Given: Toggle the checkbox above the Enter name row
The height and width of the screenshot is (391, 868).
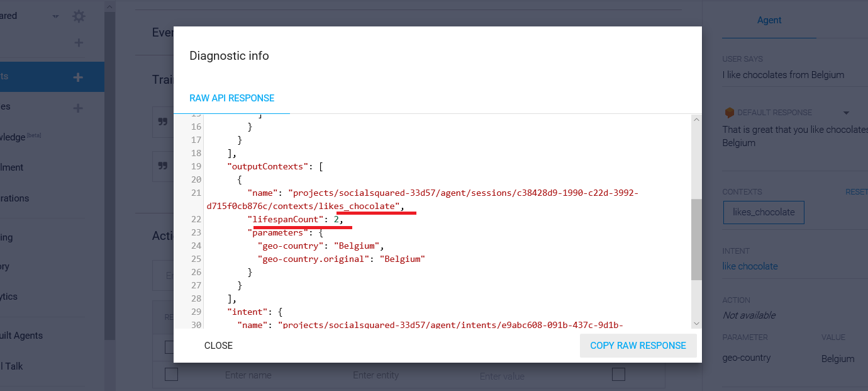Looking at the screenshot, I should pos(169,347).
